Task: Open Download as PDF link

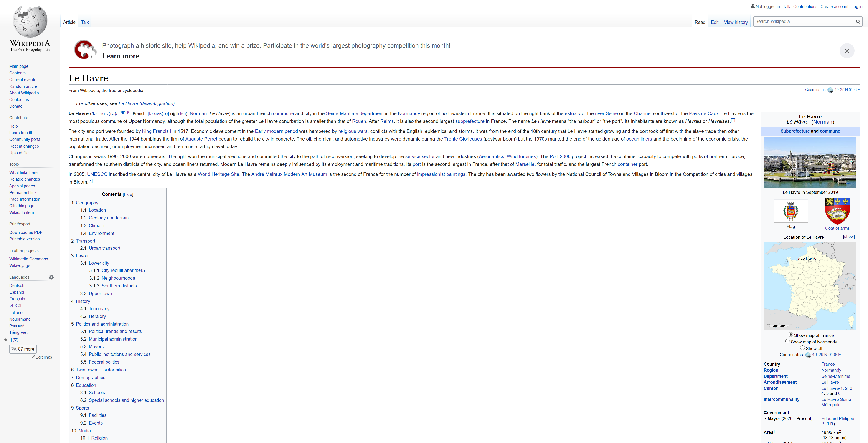Action: (x=26, y=232)
